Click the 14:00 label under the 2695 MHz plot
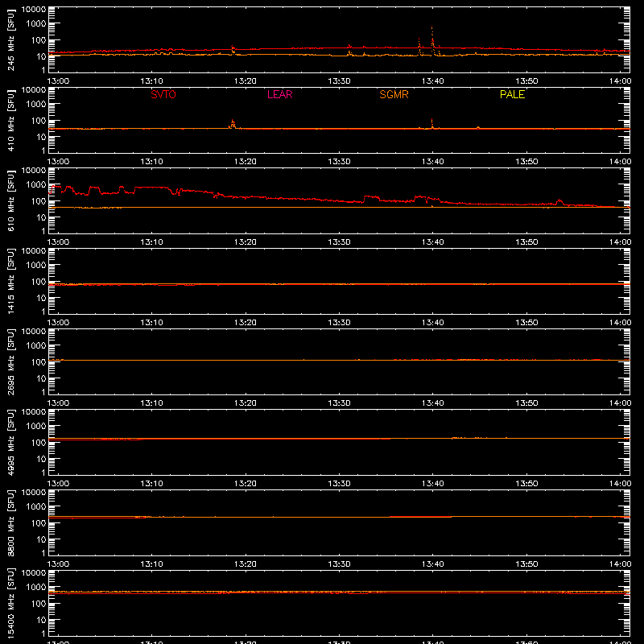 [x=620, y=403]
